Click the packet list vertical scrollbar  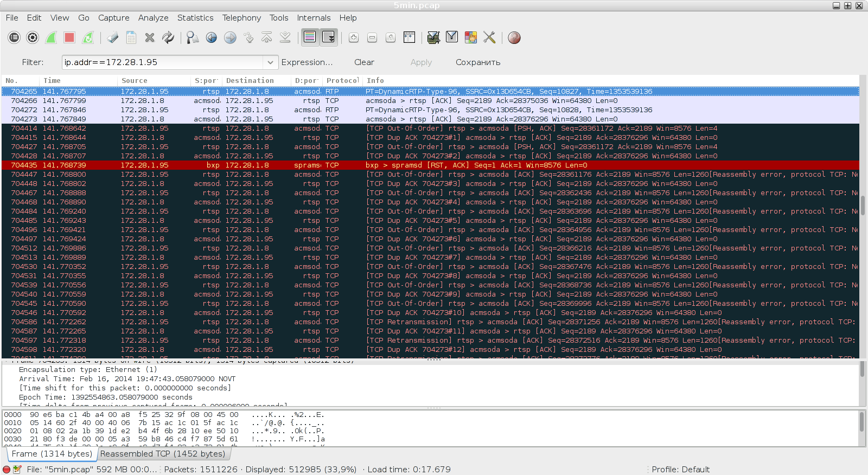click(863, 217)
